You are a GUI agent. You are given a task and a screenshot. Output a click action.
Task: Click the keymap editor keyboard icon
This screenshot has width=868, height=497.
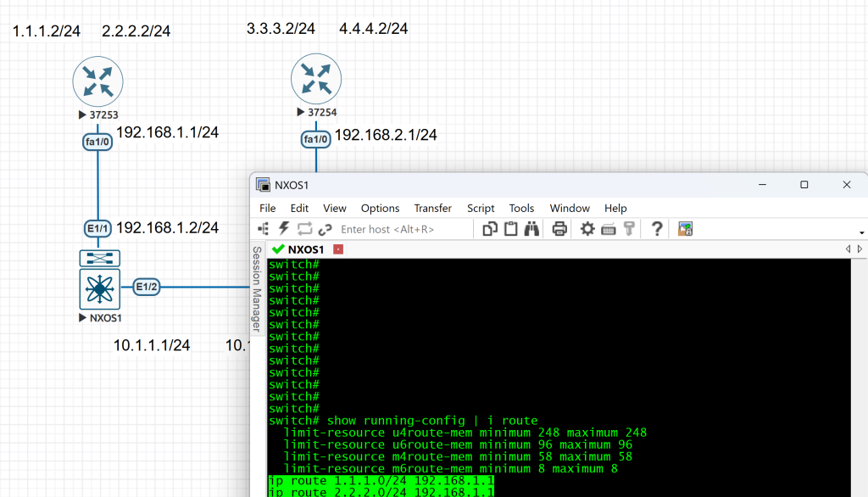coord(608,229)
